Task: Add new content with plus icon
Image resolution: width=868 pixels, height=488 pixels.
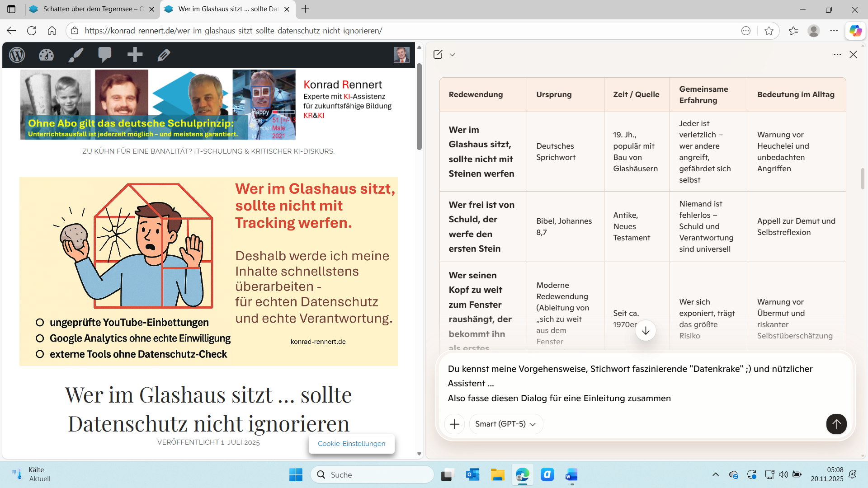Action: click(135, 55)
